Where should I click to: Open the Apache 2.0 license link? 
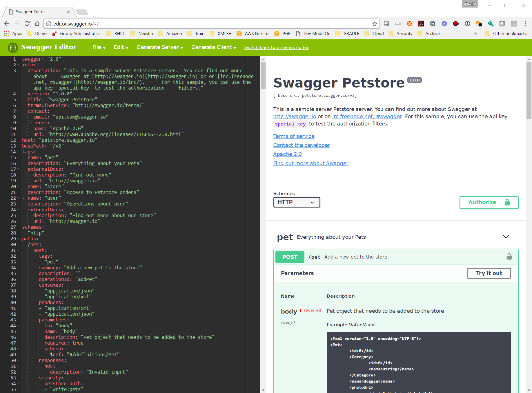[287, 154]
